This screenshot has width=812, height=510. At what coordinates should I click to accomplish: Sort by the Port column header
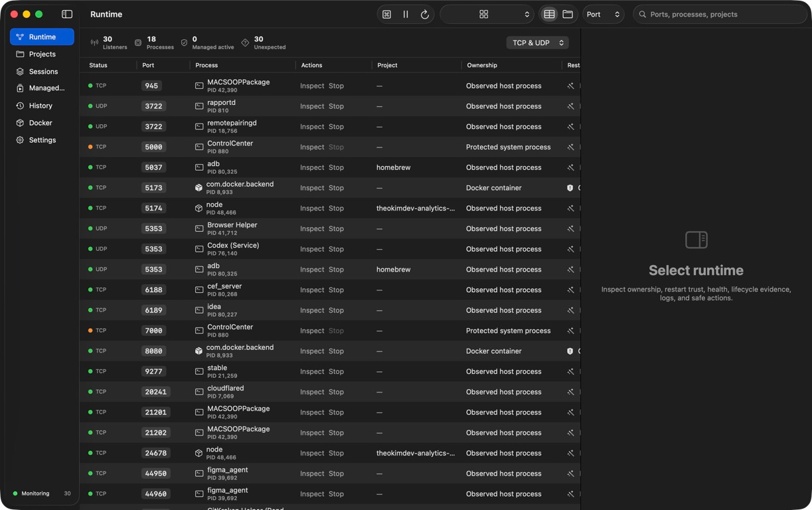pyautogui.click(x=148, y=65)
